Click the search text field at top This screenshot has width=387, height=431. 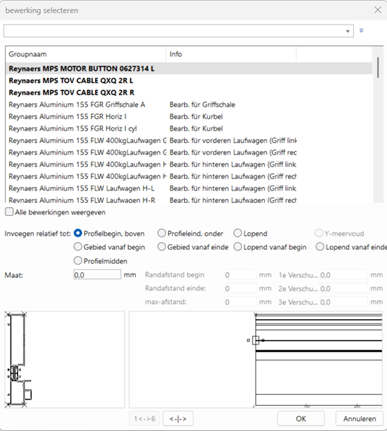point(174,31)
